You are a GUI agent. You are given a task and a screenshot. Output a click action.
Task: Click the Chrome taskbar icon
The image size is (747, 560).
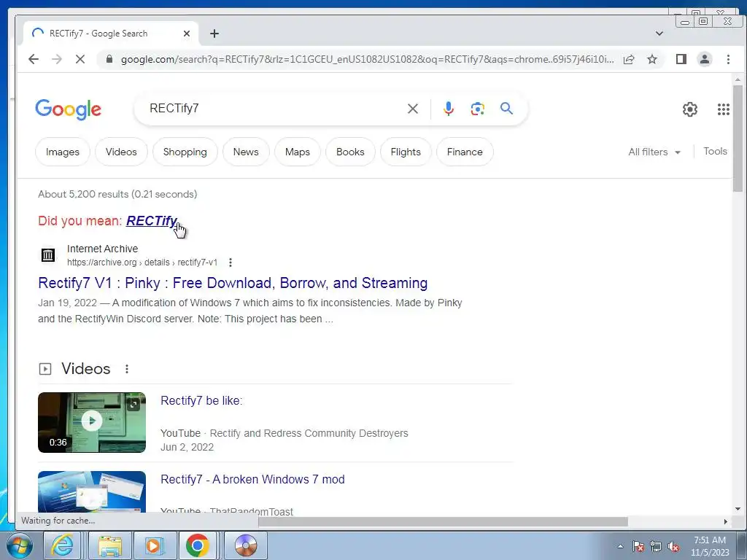point(198,545)
